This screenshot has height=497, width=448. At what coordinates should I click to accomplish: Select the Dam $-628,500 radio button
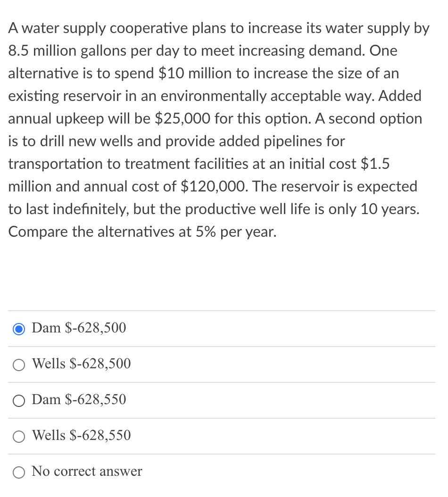(19, 329)
